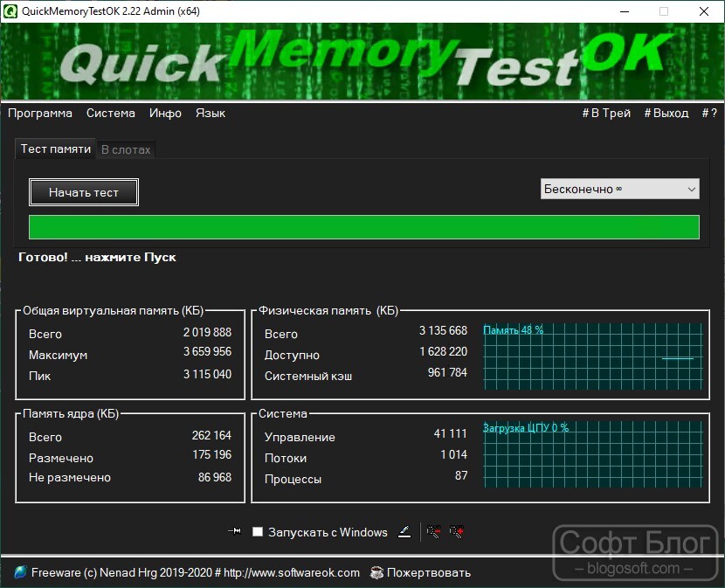The image size is (725, 588).
Task: Click the # Выход menu item
Action: pyautogui.click(x=666, y=114)
